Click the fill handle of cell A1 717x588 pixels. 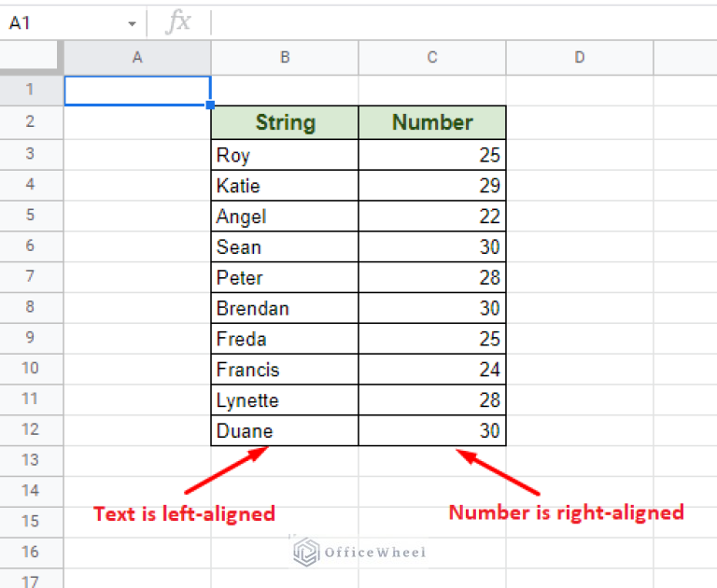pos(211,105)
